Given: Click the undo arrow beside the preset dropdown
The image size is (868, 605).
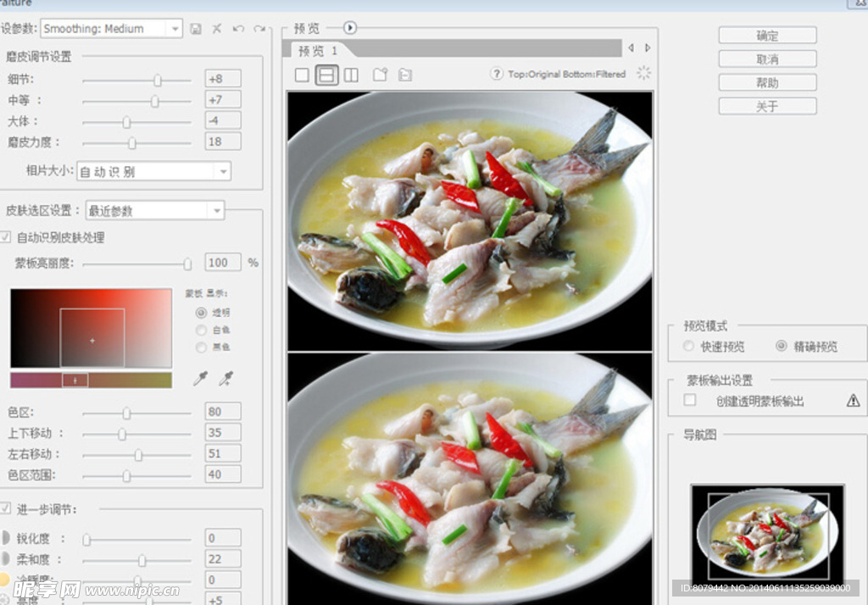Looking at the screenshot, I should 238,29.
